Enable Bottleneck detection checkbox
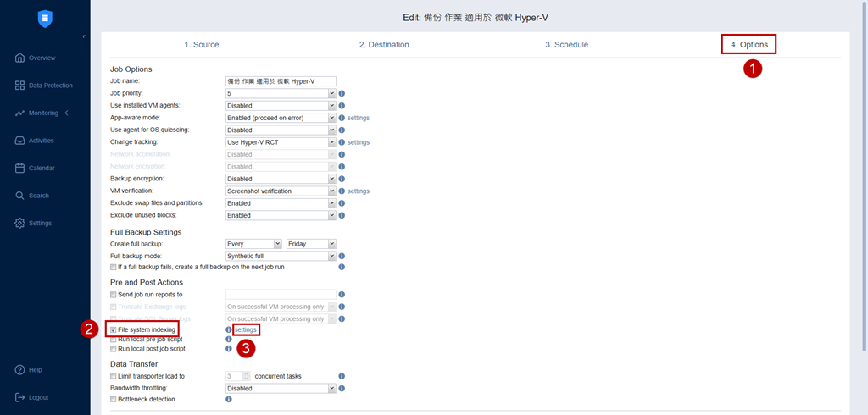This screenshot has width=868, height=415. tap(114, 399)
